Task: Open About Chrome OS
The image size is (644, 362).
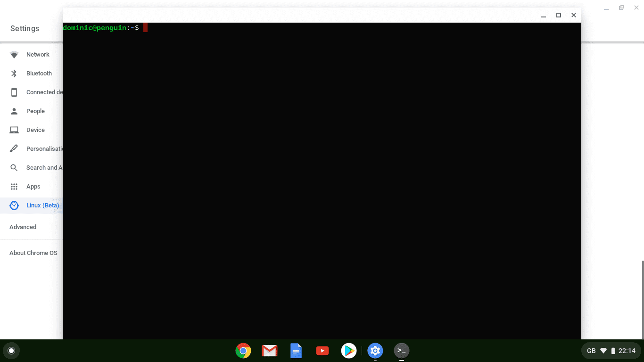Action: (x=33, y=253)
